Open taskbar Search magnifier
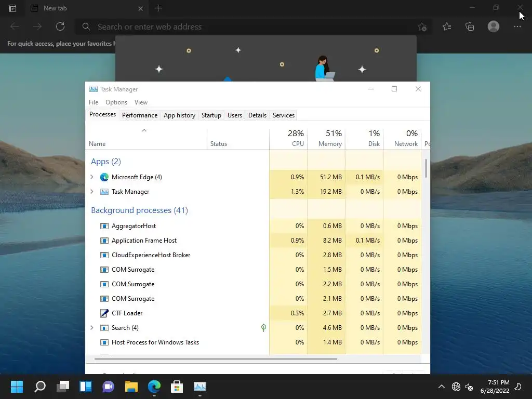This screenshot has width=532, height=399. pyautogui.click(x=40, y=387)
